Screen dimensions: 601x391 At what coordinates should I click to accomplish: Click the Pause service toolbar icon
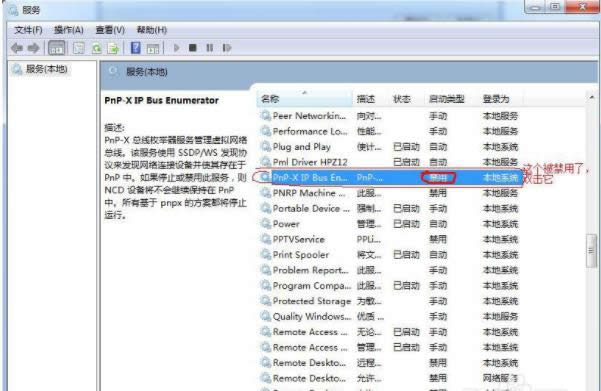click(x=210, y=48)
